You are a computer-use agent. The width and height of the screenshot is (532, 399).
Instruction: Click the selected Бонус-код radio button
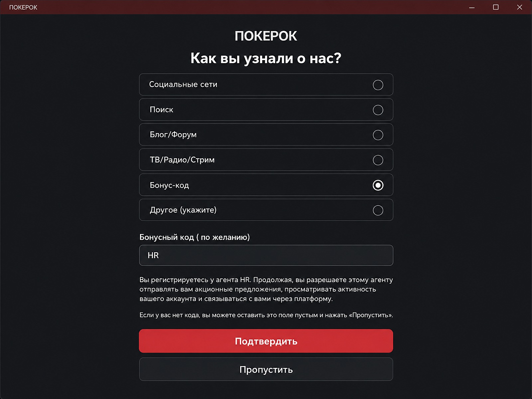[x=378, y=185]
